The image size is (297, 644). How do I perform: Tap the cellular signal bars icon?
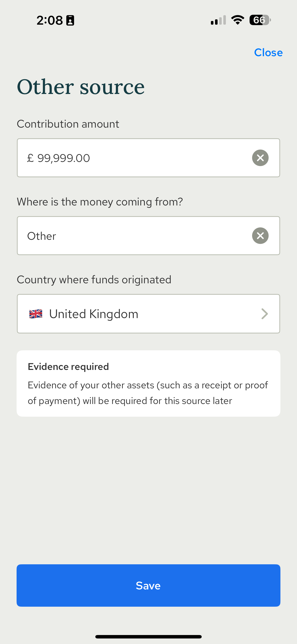coord(218,20)
